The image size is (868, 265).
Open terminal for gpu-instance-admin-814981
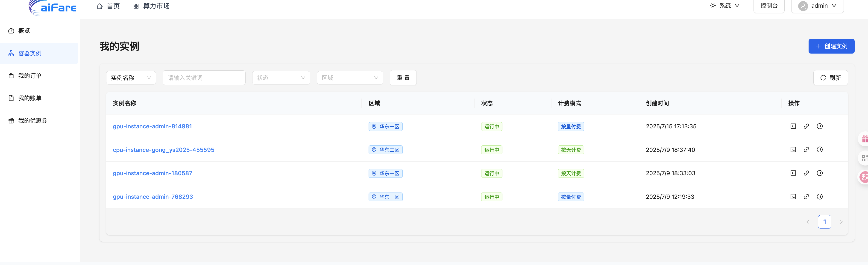point(793,126)
